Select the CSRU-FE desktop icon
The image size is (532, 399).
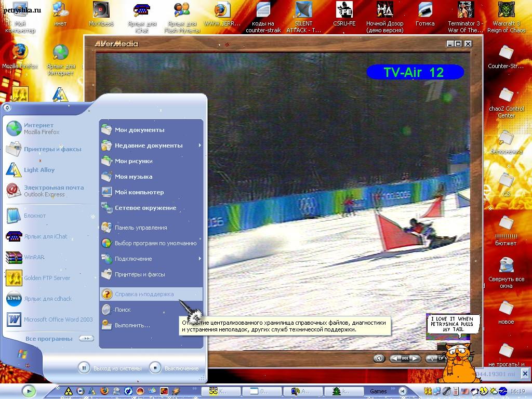344,14
